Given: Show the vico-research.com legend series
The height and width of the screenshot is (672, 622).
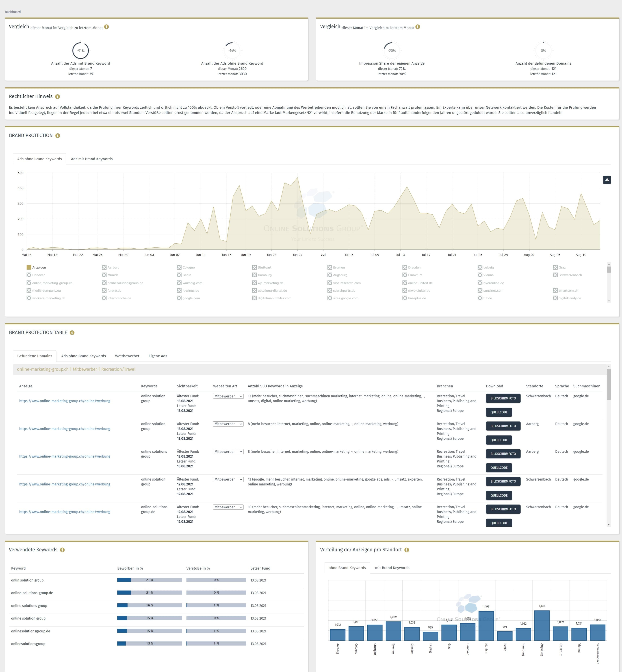Looking at the screenshot, I should 344,283.
